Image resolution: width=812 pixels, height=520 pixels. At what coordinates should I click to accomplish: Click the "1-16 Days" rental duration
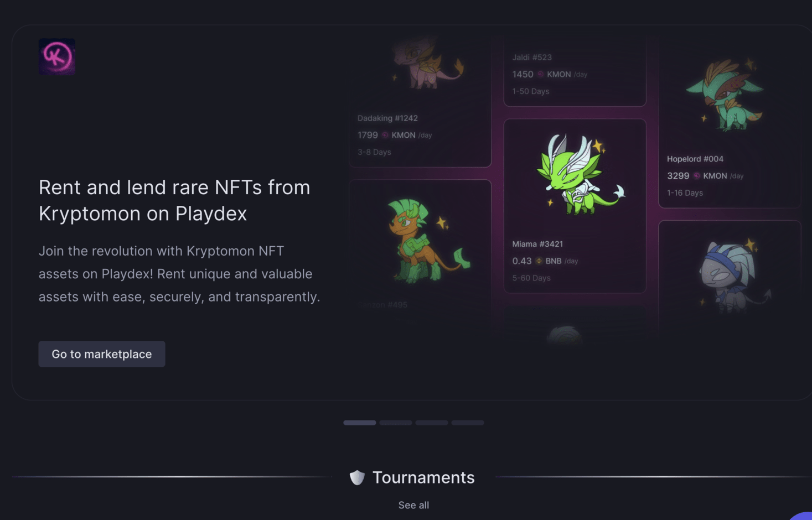[x=685, y=193]
